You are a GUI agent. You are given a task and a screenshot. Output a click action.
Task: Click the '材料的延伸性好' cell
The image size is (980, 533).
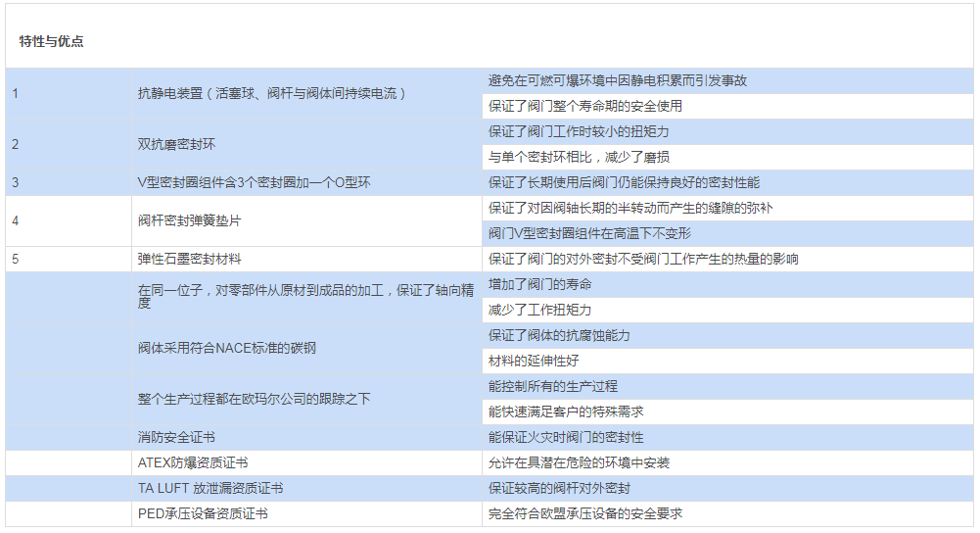pos(534,361)
